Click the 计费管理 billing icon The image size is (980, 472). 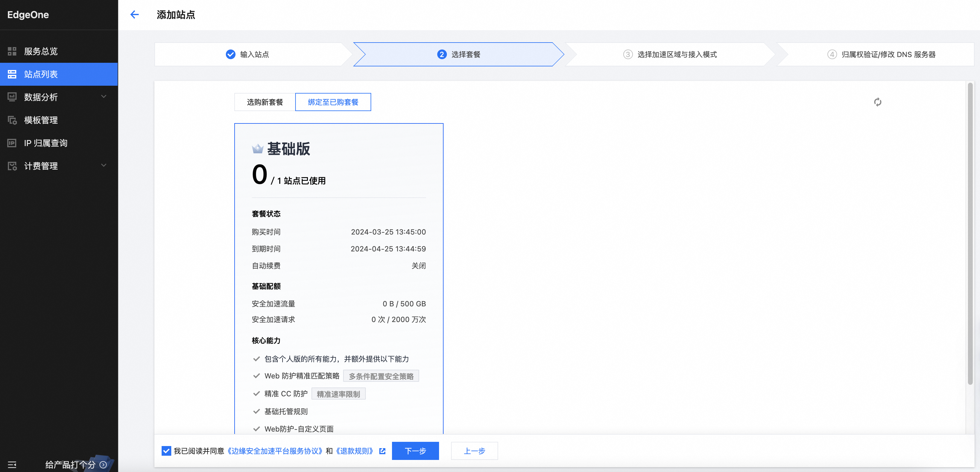tap(12, 166)
